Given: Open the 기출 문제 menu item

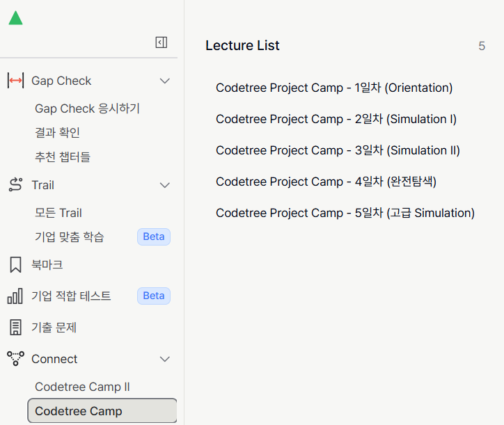Looking at the screenshot, I should [x=54, y=328].
